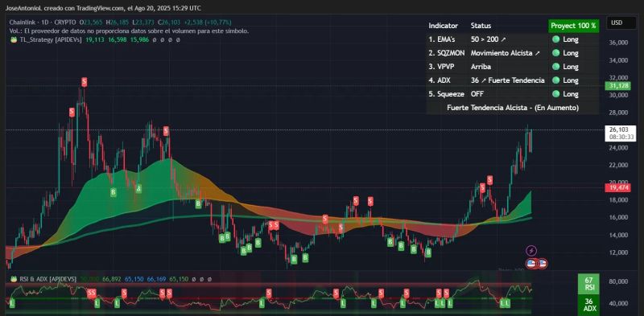Click the green status dot in Squeeze row

click(x=555, y=94)
